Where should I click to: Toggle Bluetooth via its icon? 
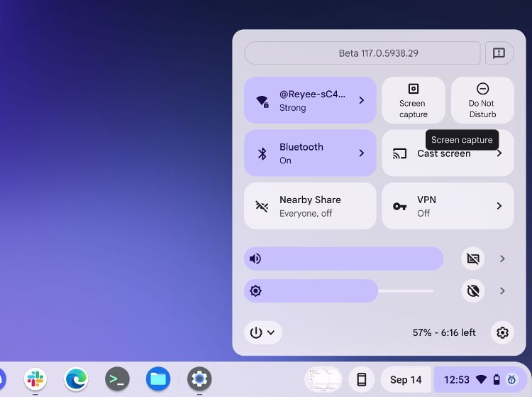[262, 153]
